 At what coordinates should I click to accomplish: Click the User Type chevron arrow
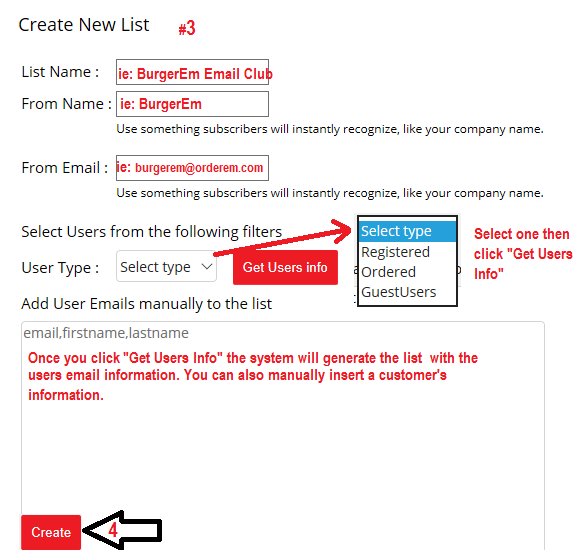click(206, 266)
